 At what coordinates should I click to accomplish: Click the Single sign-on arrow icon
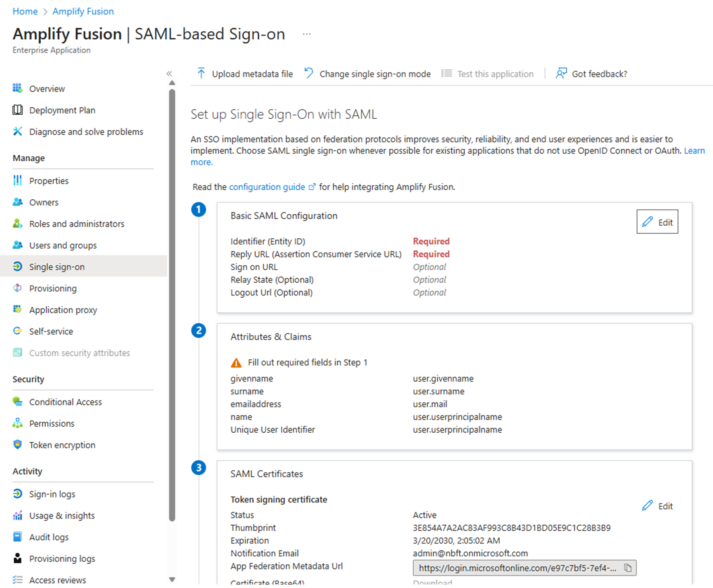click(x=17, y=266)
